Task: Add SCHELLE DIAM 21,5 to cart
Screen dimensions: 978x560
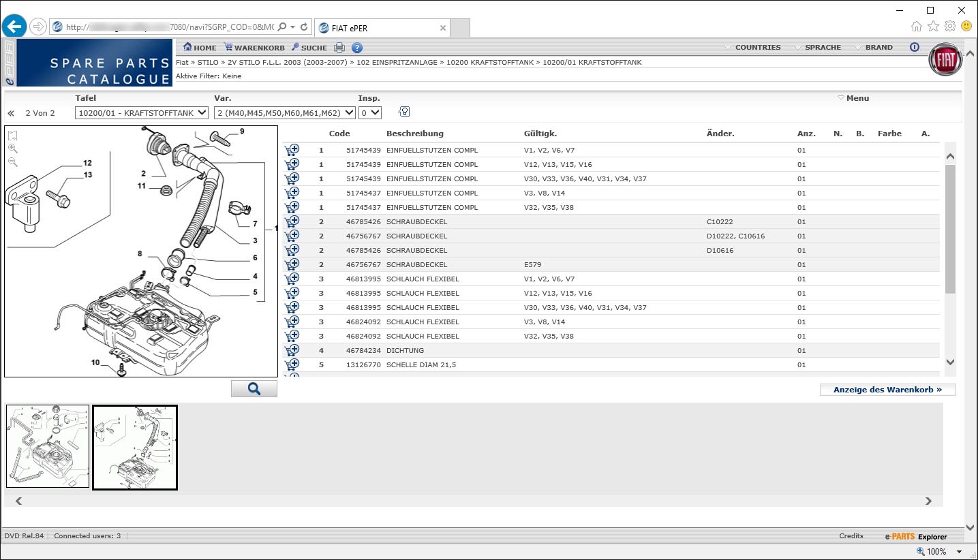Action: tap(292, 364)
